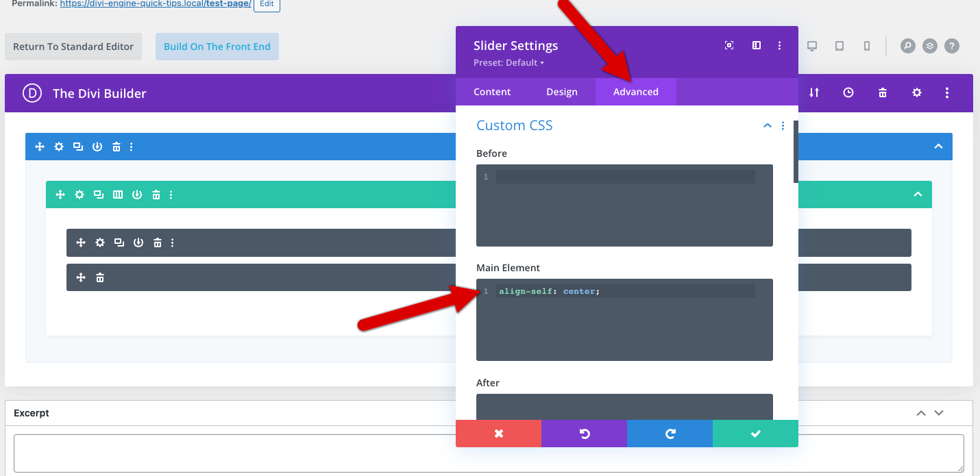This screenshot has width=980, height=476.
Task: Open Divi Builder help
Action: click(x=951, y=46)
